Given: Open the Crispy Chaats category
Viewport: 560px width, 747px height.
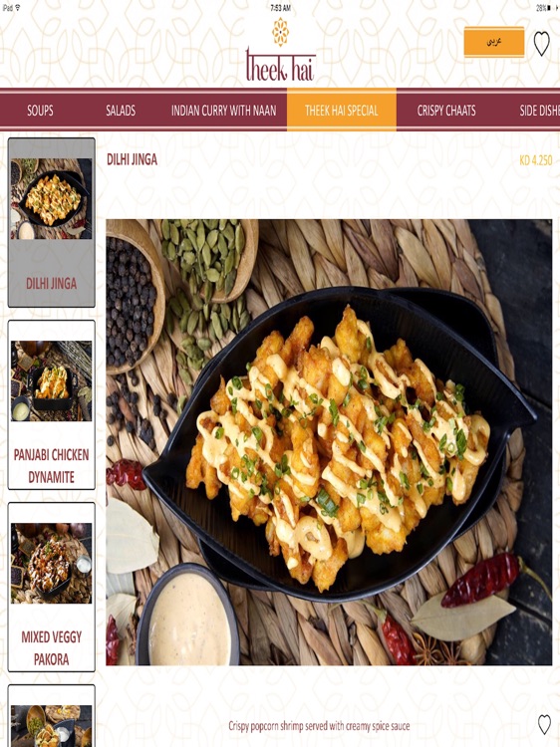Looking at the screenshot, I should 446,111.
